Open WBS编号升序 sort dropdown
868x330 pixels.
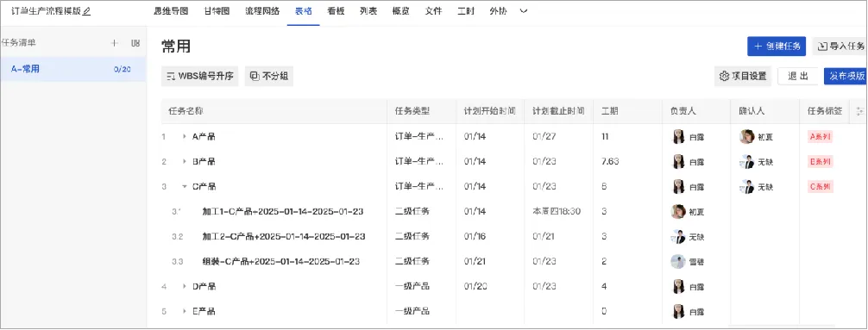click(200, 77)
